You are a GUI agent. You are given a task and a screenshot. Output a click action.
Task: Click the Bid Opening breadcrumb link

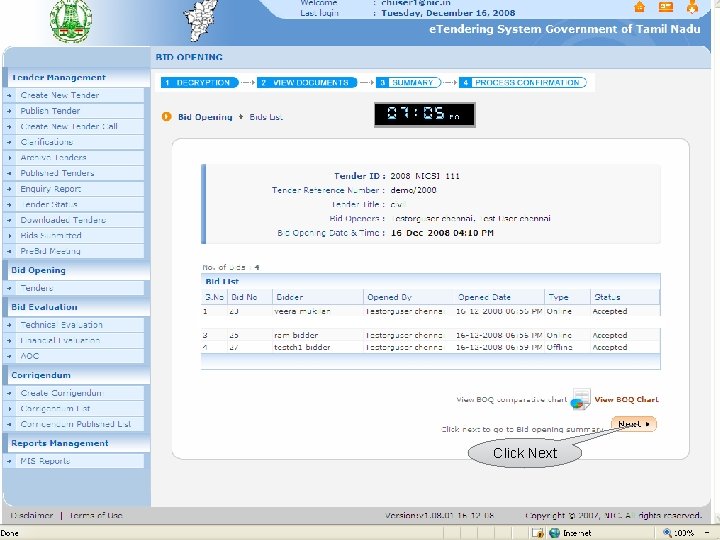pos(205,117)
